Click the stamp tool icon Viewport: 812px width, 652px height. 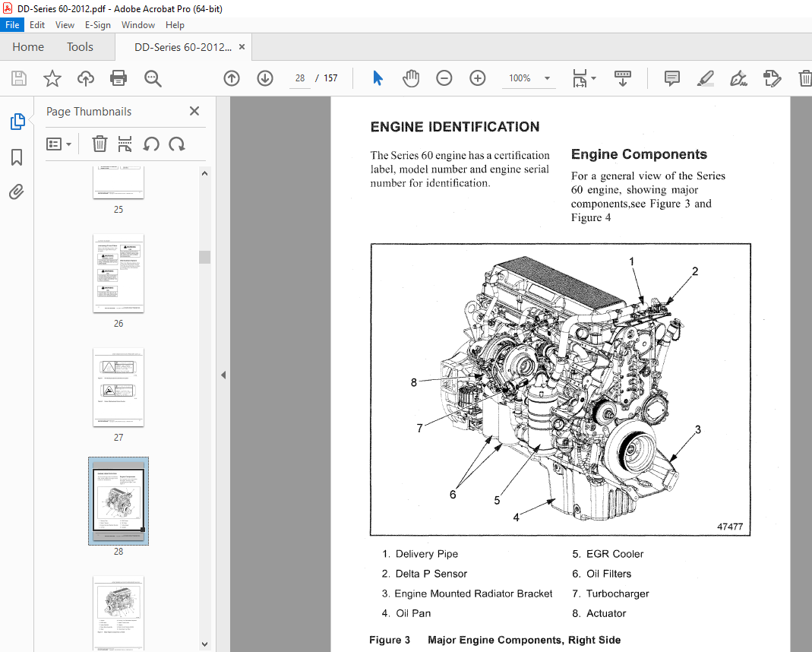(x=773, y=78)
